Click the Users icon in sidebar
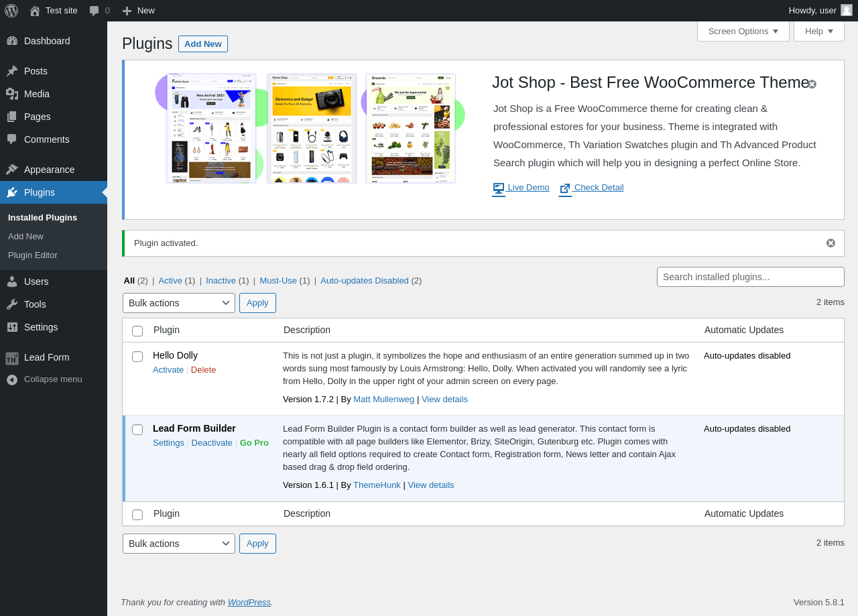Image resolution: width=858 pixels, height=616 pixels. click(12, 282)
